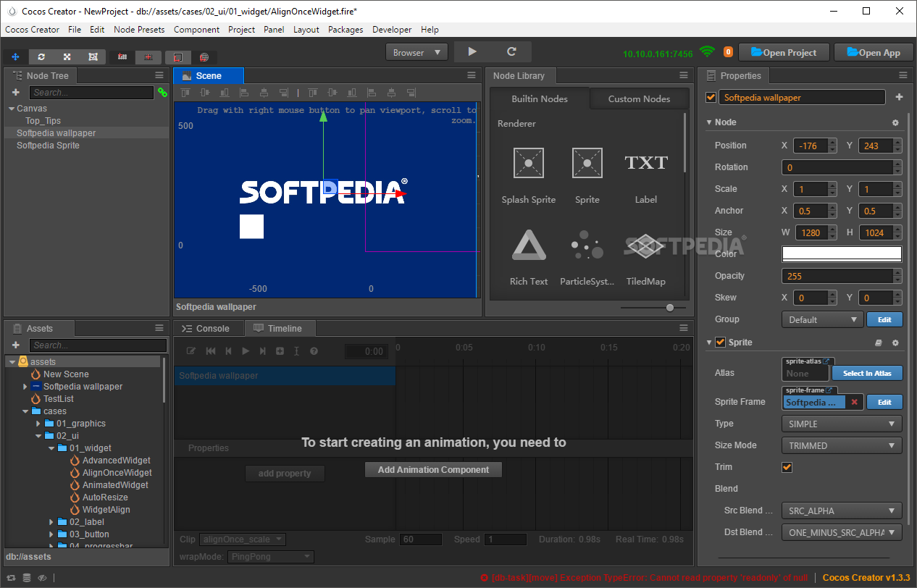Click the Sprite Frame Edit button
917x588 pixels.
tap(884, 402)
